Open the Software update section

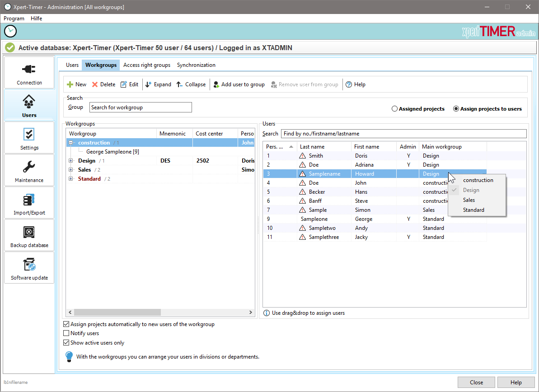pos(29,268)
